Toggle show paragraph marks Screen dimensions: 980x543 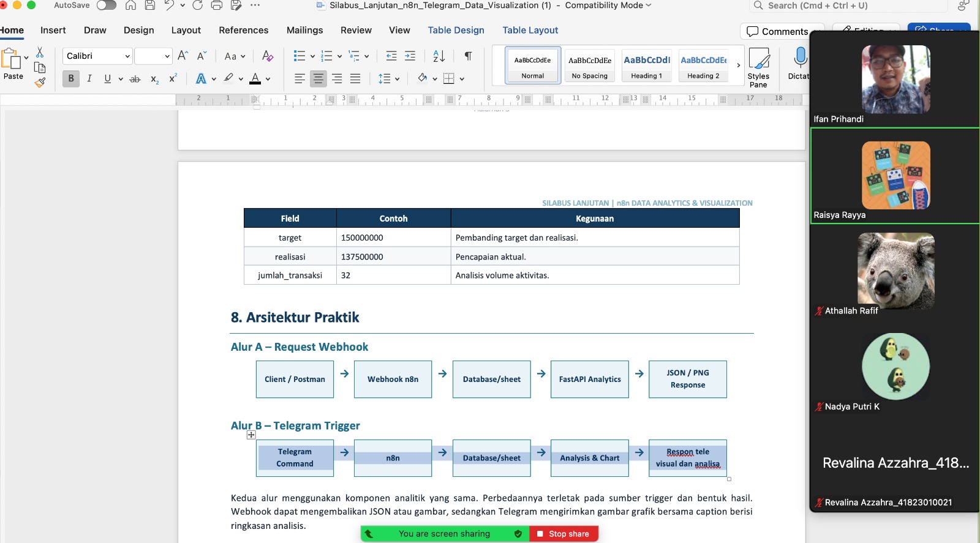[x=469, y=56]
